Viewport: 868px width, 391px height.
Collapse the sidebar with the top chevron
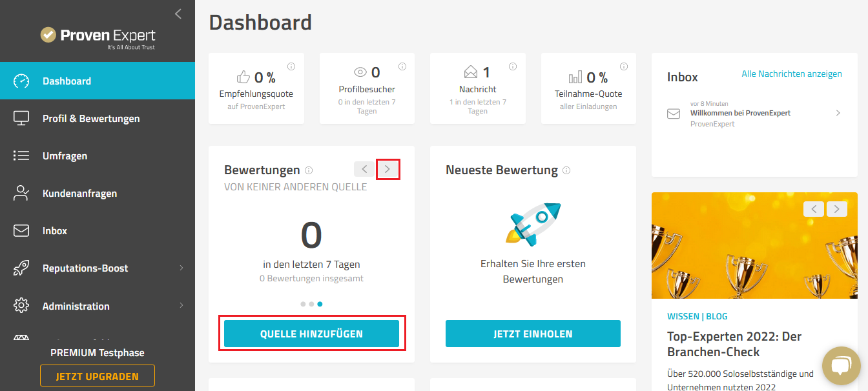pyautogui.click(x=178, y=14)
